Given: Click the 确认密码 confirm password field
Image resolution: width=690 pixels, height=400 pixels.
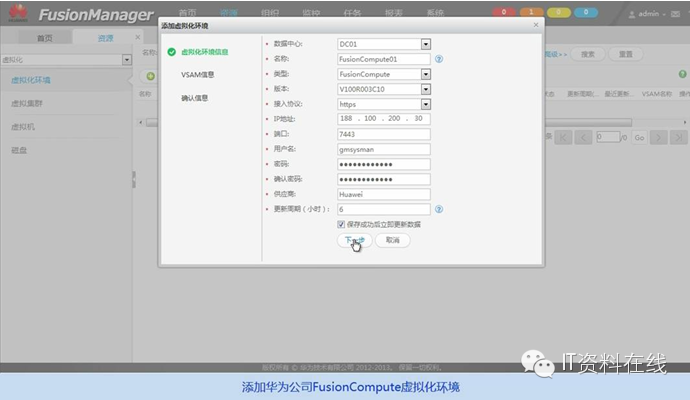Looking at the screenshot, I should (x=384, y=179).
